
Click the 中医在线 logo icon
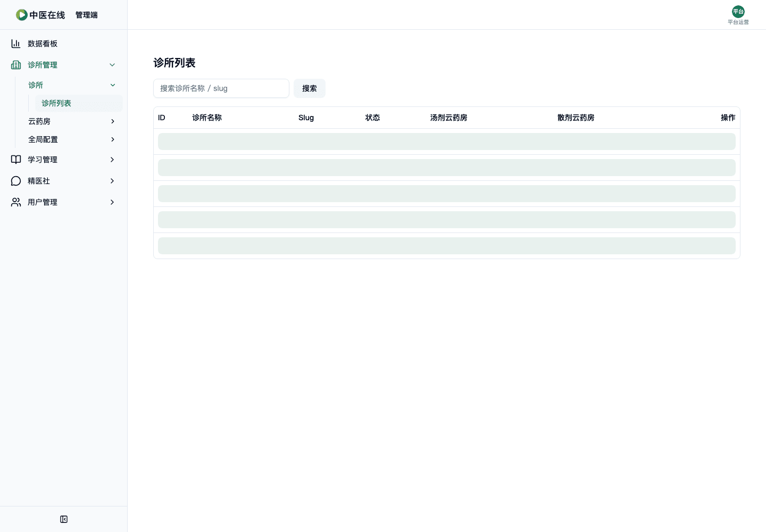[21, 15]
